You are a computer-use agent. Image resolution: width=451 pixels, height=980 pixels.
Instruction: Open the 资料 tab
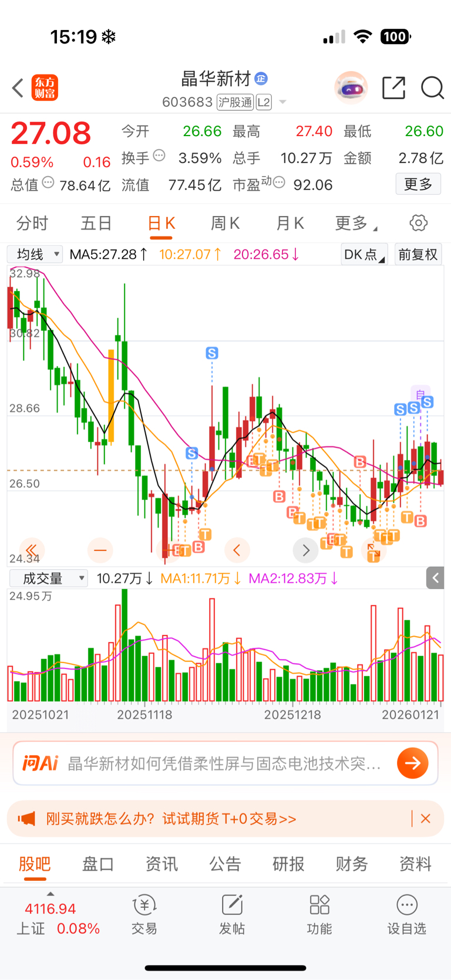pos(415,864)
